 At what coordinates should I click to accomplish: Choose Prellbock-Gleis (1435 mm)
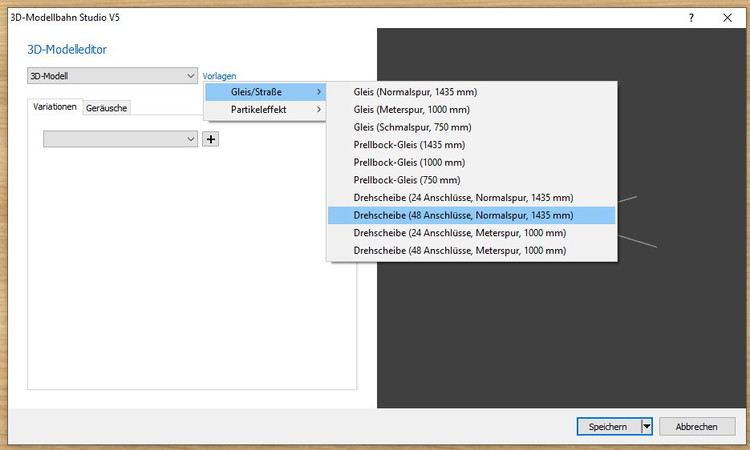point(472,145)
